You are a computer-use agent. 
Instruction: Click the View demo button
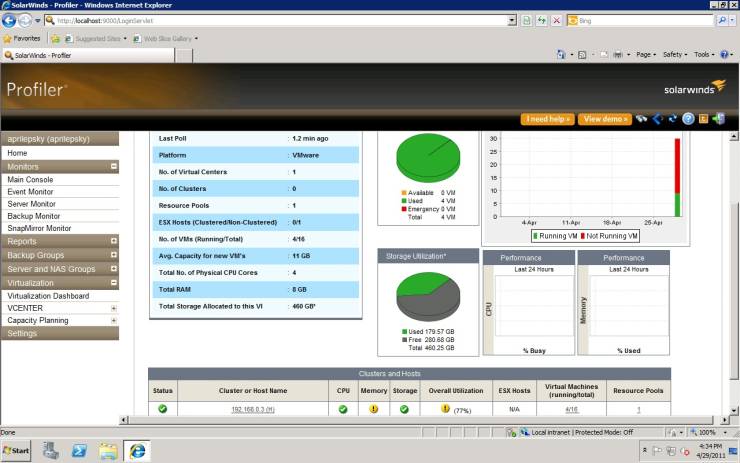605,119
